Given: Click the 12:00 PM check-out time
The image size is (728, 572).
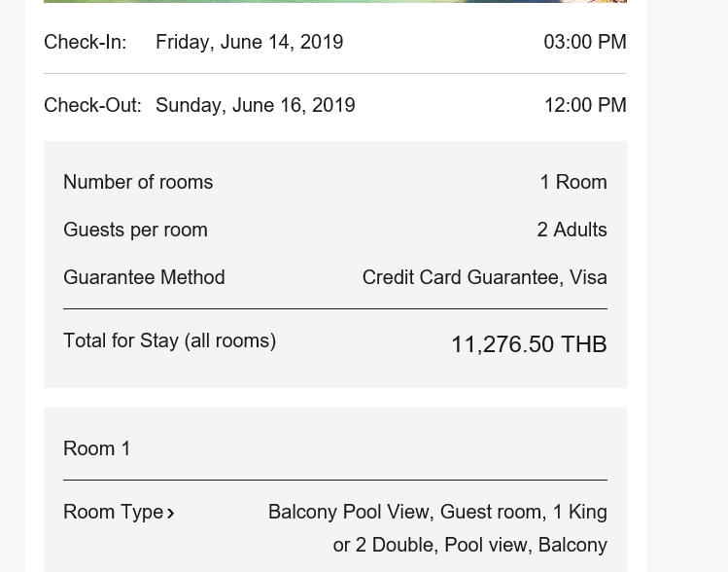Looking at the screenshot, I should (585, 105).
